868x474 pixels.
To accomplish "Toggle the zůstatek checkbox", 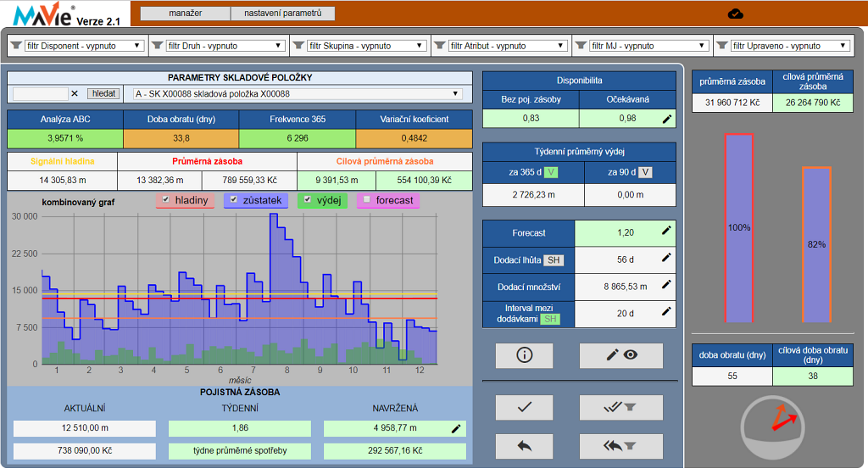I will pos(233,200).
